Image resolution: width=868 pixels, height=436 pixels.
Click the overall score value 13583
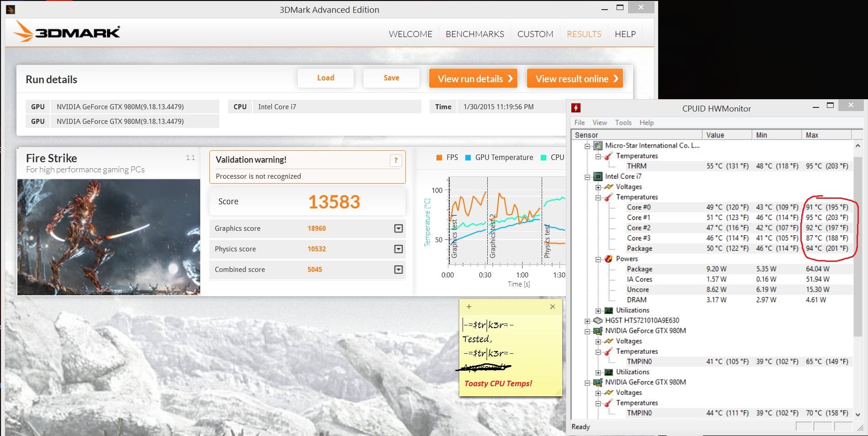click(334, 202)
